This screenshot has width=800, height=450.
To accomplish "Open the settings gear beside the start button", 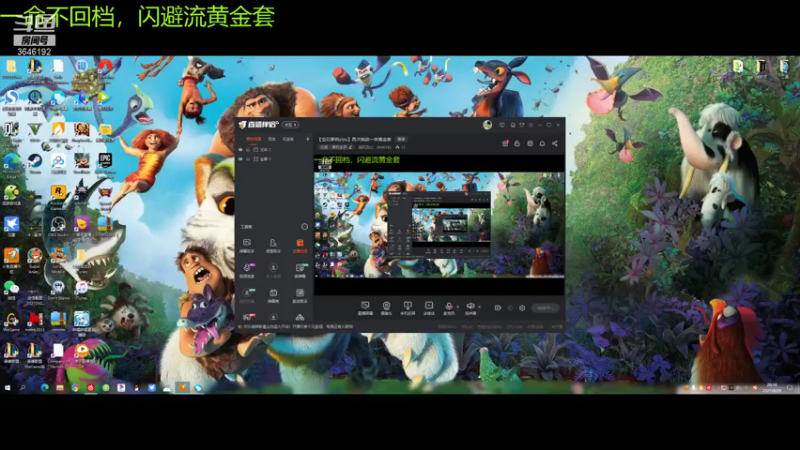I will pyautogui.click(x=522, y=308).
